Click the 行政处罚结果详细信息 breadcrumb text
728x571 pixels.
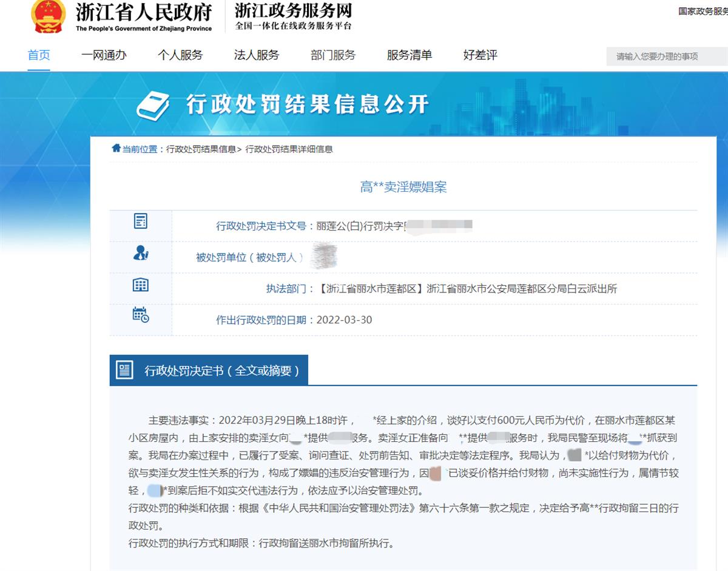click(x=289, y=149)
